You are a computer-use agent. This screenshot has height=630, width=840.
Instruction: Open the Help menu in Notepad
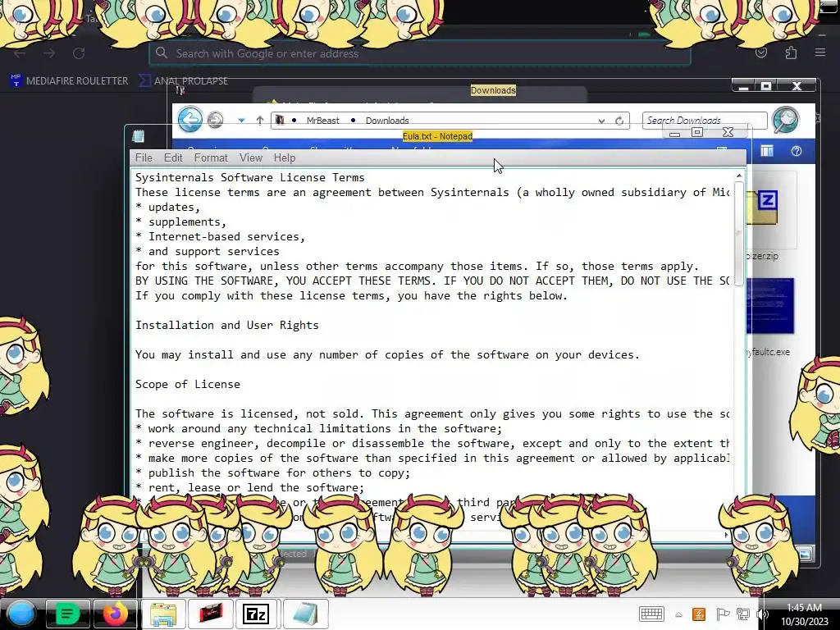pos(285,157)
